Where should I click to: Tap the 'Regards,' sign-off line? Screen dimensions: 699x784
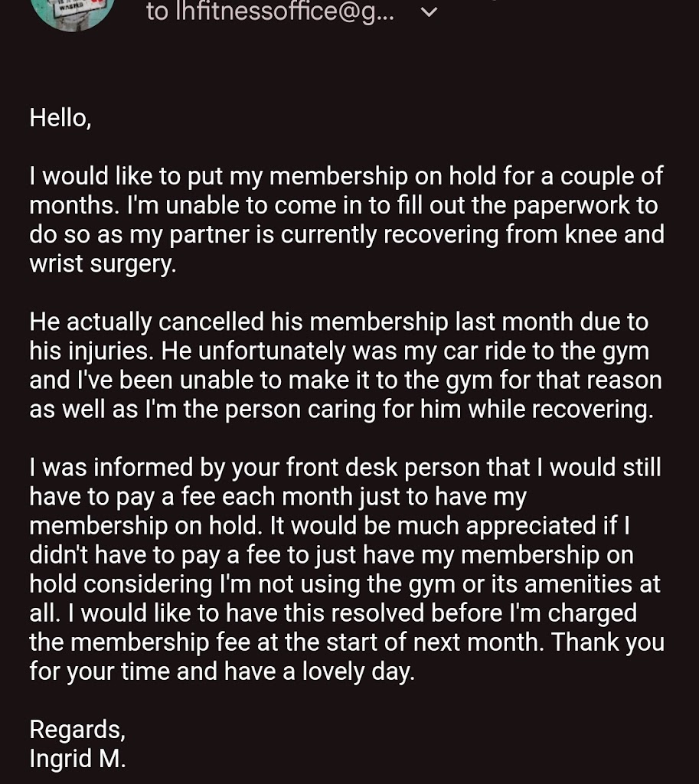pyautogui.click(x=77, y=729)
